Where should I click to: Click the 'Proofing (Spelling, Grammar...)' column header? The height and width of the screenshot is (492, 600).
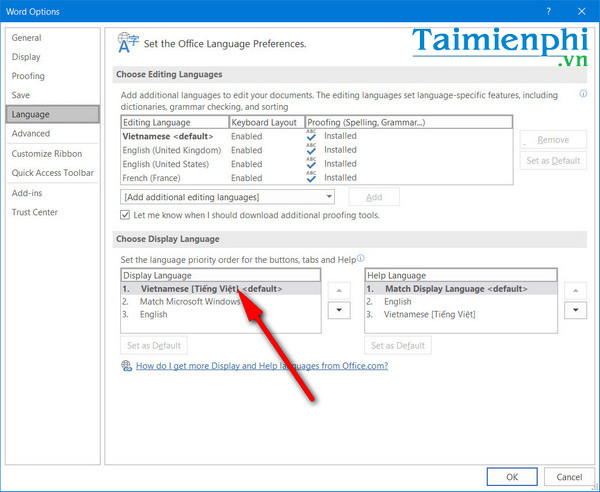(x=409, y=122)
